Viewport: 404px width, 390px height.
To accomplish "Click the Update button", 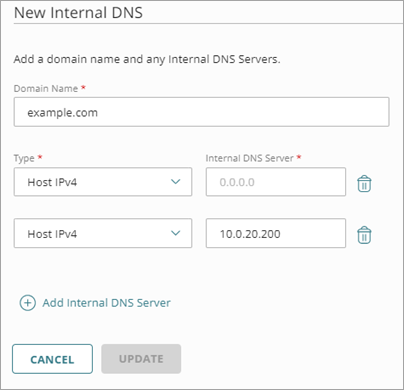I will tap(141, 359).
